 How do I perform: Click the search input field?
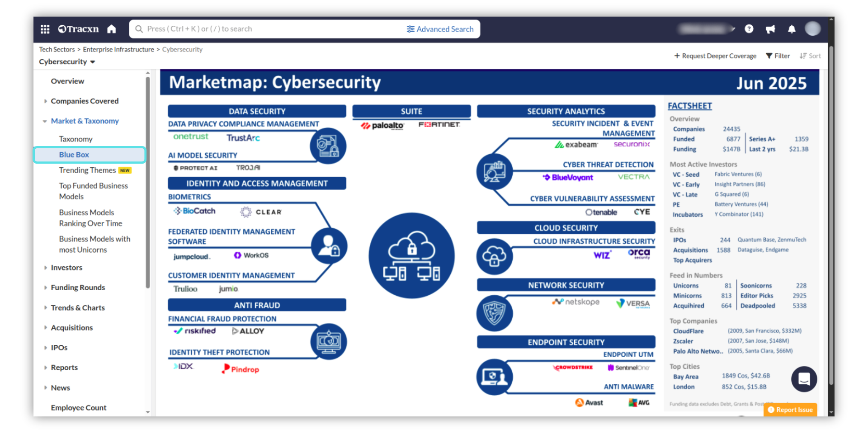point(271,29)
